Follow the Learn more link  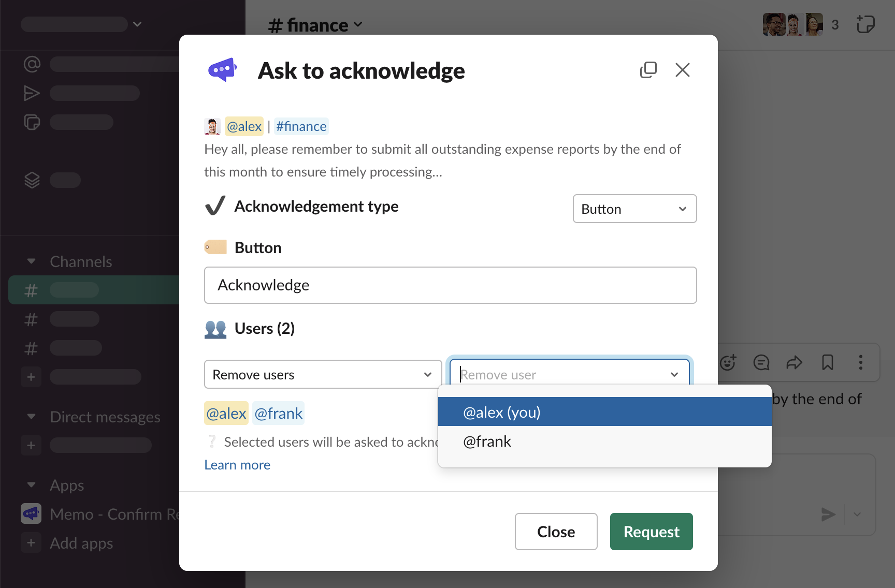point(237,465)
